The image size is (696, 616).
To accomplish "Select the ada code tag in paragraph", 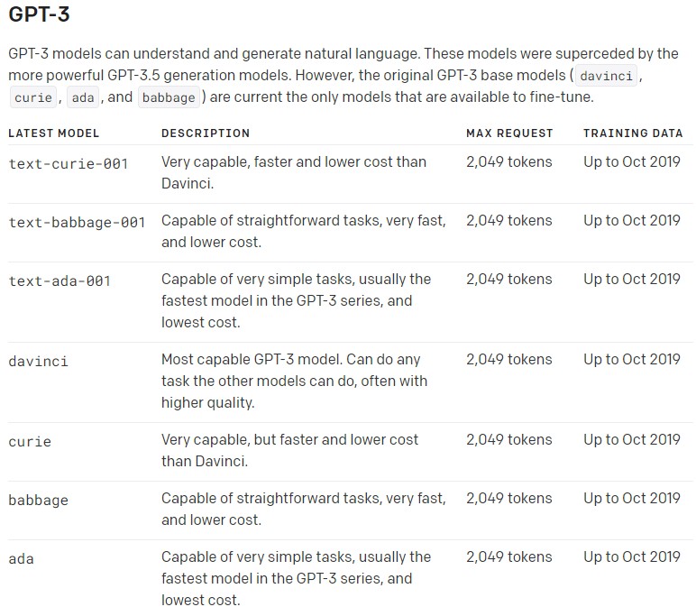I will point(83,97).
